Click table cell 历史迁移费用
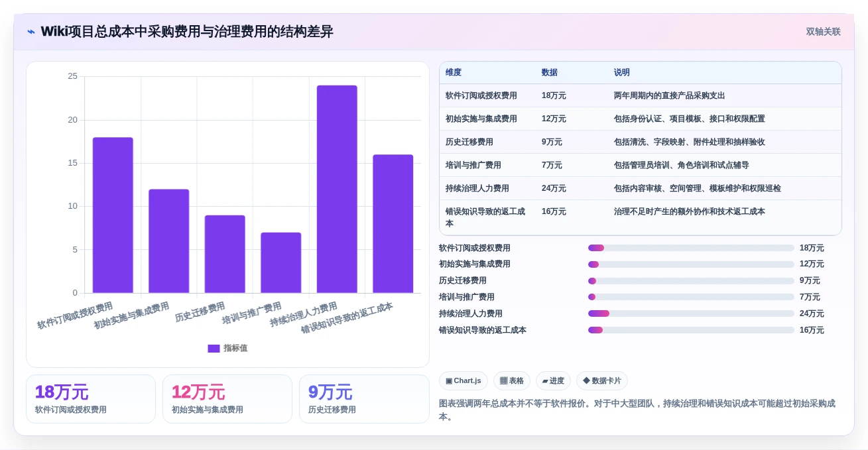The image size is (868, 450). [469, 142]
